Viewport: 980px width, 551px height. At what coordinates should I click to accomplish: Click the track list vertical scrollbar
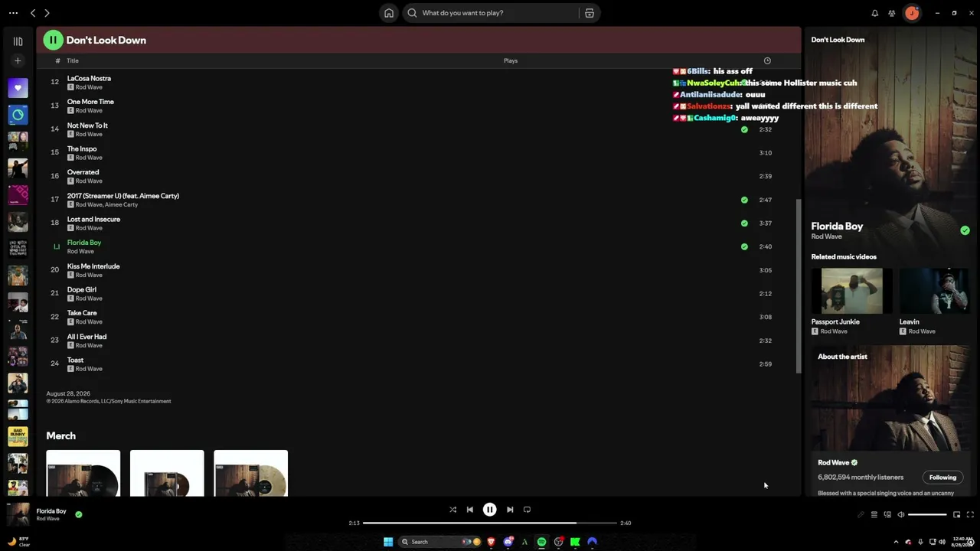tap(799, 286)
